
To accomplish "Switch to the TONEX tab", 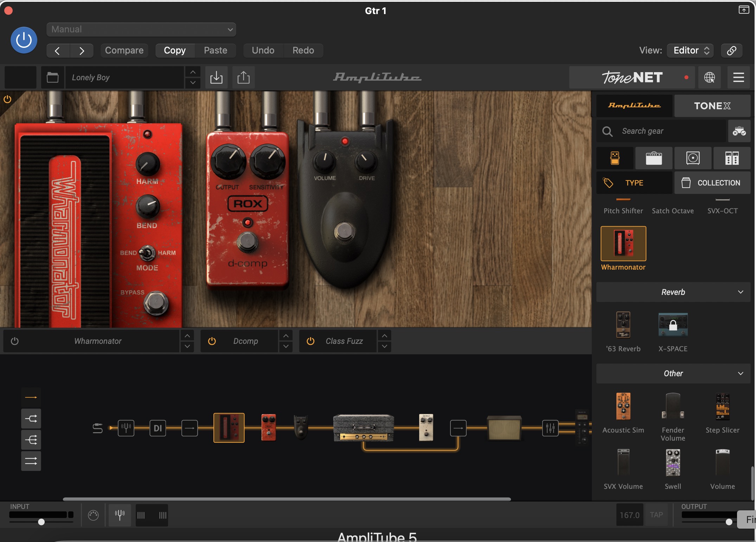I will coord(712,106).
